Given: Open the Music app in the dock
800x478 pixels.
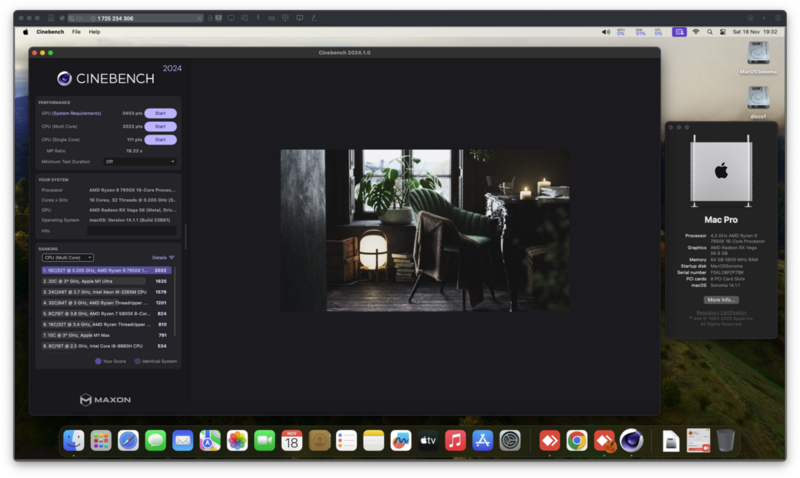Looking at the screenshot, I should pyautogui.click(x=455, y=440).
